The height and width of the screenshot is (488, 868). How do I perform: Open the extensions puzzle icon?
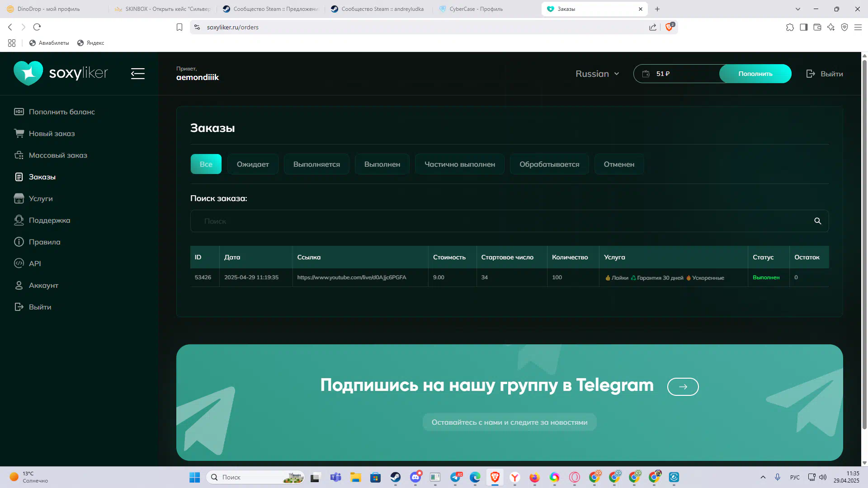790,27
